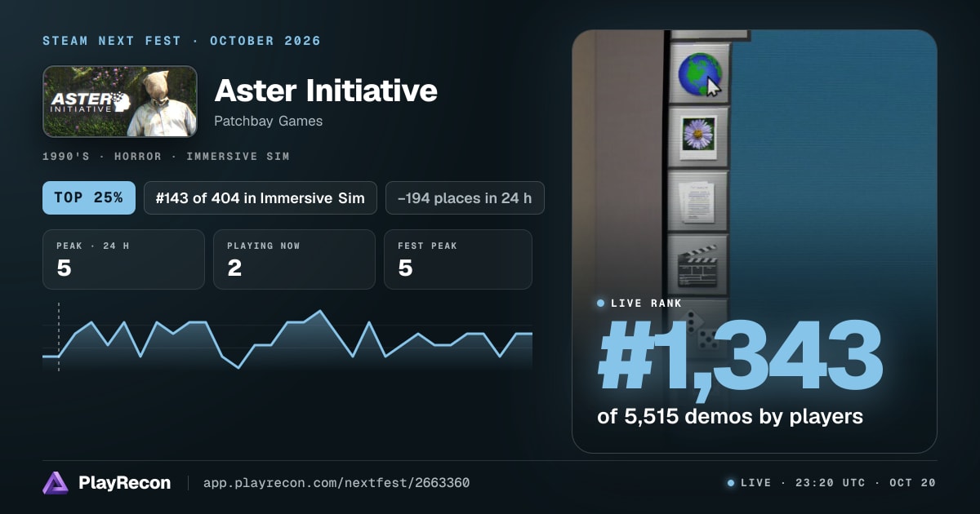Viewport: 980px width, 514px height.
Task: Click the Patchbay Games developer name
Action: [269, 122]
